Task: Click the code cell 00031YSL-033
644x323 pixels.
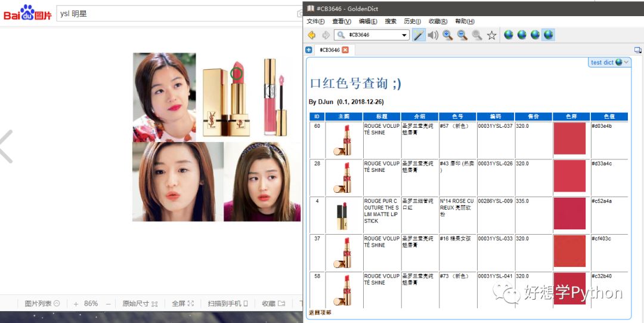Action: [x=496, y=239]
